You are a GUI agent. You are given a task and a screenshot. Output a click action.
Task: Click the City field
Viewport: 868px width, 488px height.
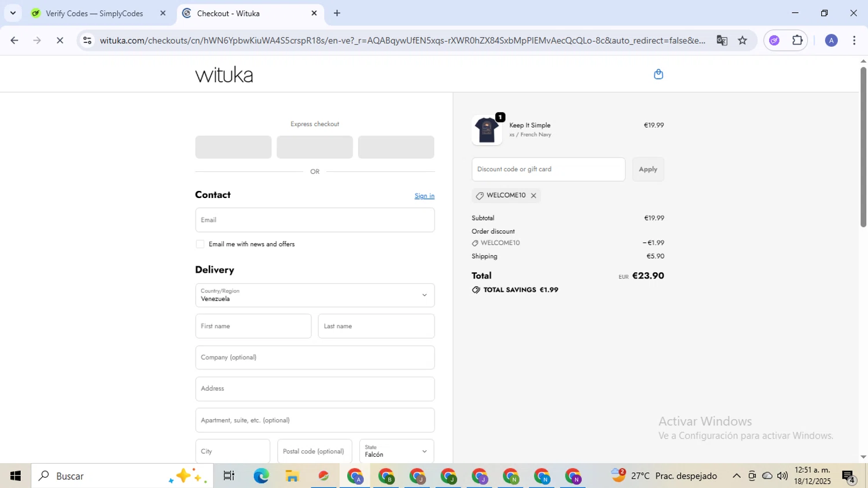click(x=233, y=452)
